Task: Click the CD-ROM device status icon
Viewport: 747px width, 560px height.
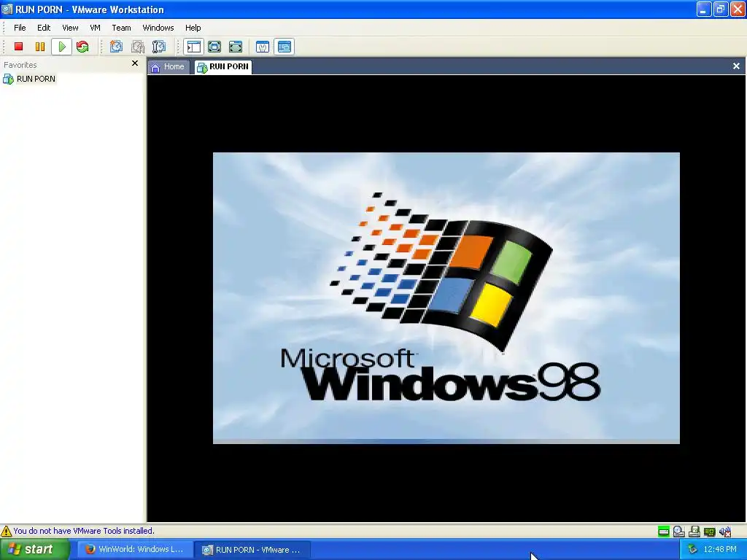Action: click(679, 532)
